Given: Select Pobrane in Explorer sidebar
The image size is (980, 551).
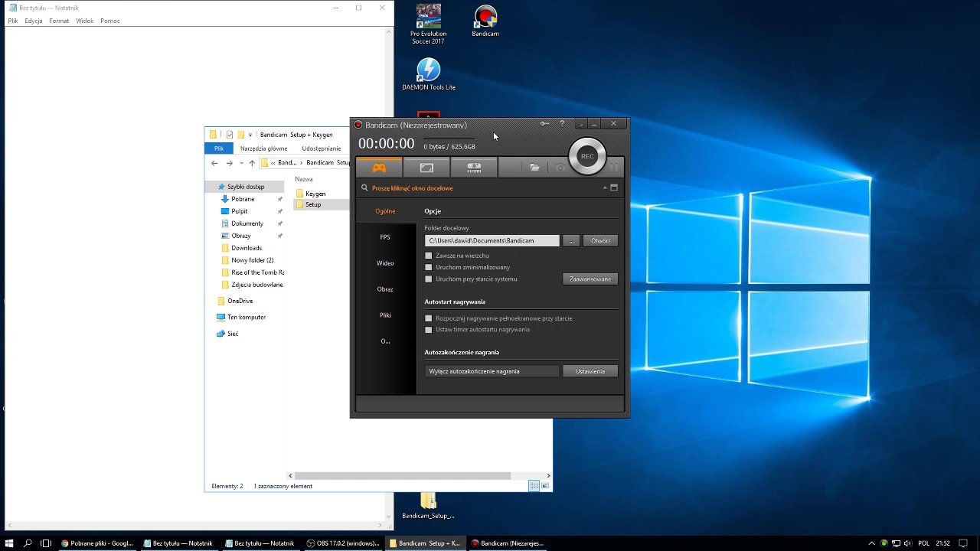Looking at the screenshot, I should (x=243, y=199).
